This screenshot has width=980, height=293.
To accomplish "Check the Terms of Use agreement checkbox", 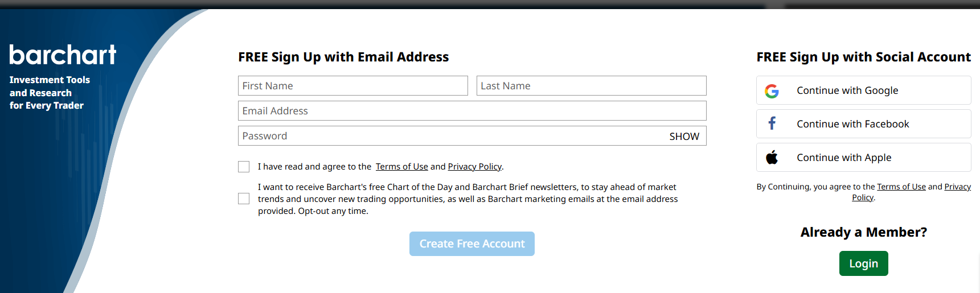I will tap(244, 167).
